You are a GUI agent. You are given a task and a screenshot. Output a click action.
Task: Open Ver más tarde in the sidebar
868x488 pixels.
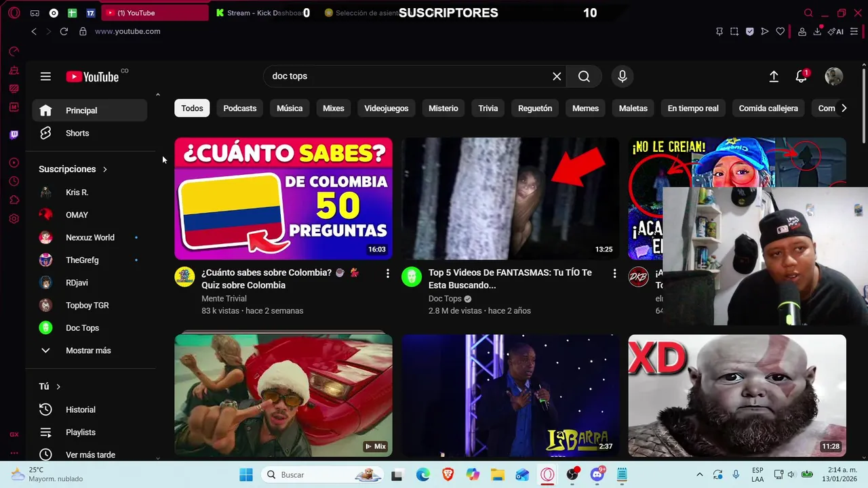(90, 455)
